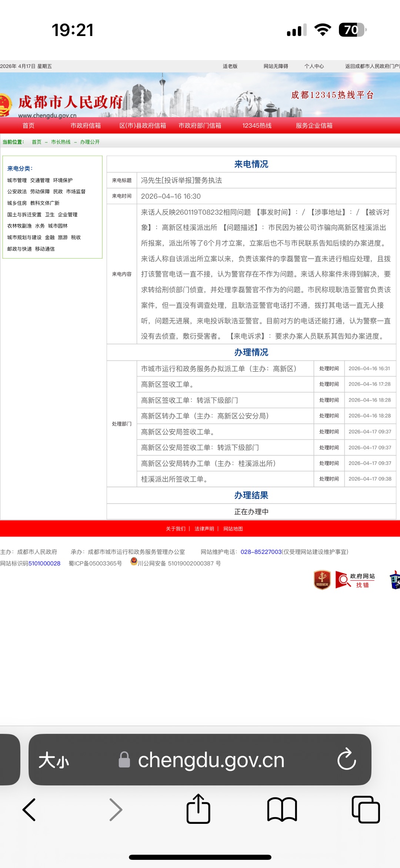The height and width of the screenshot is (868, 400).
Task: Select 税收 category
Action: (76, 238)
